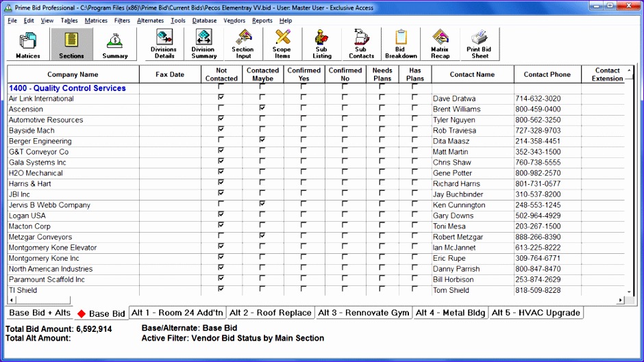Click the Contact Phone column header

click(x=547, y=75)
